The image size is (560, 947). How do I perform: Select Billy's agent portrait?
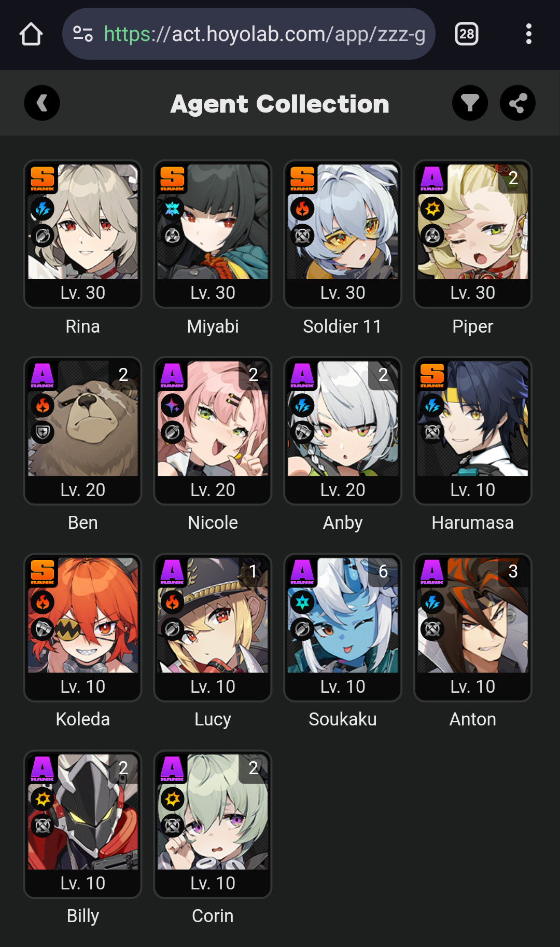(x=83, y=812)
